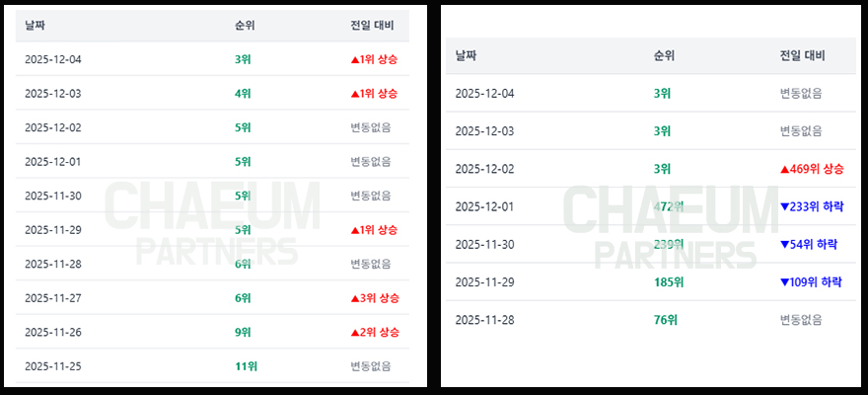Click 전일 대비 header in right table
The width and height of the screenshot is (868, 395).
(802, 56)
